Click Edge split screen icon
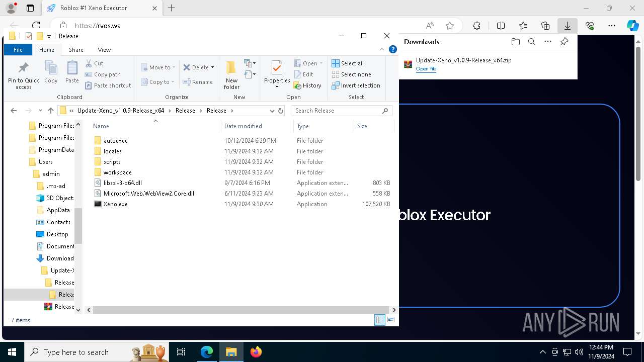Image resolution: width=644 pixels, height=362 pixels. [501, 26]
